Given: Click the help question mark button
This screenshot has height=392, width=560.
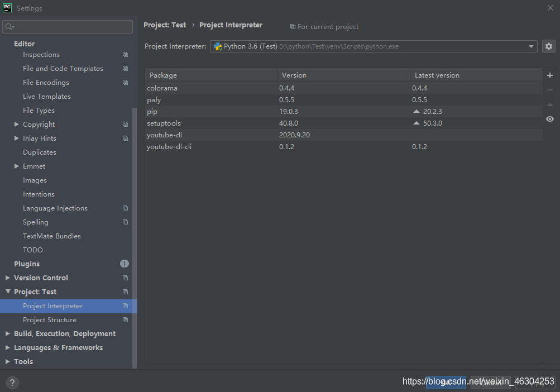Looking at the screenshot, I should coord(12,383).
